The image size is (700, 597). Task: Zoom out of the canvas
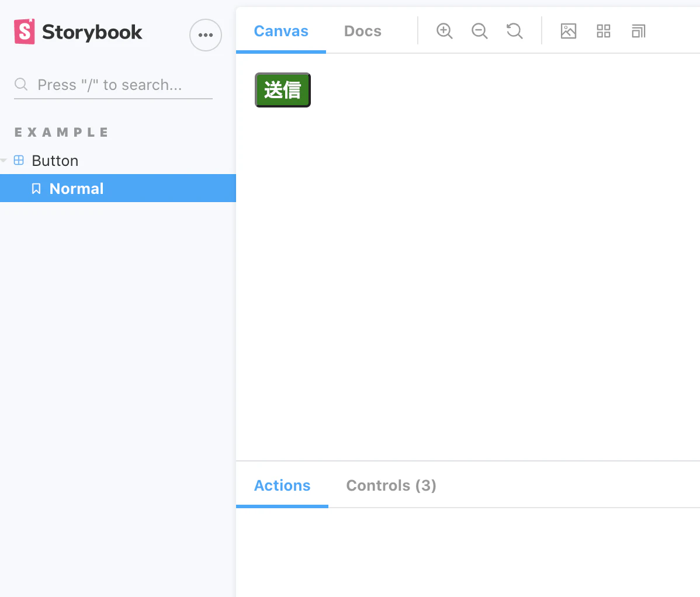point(480,31)
